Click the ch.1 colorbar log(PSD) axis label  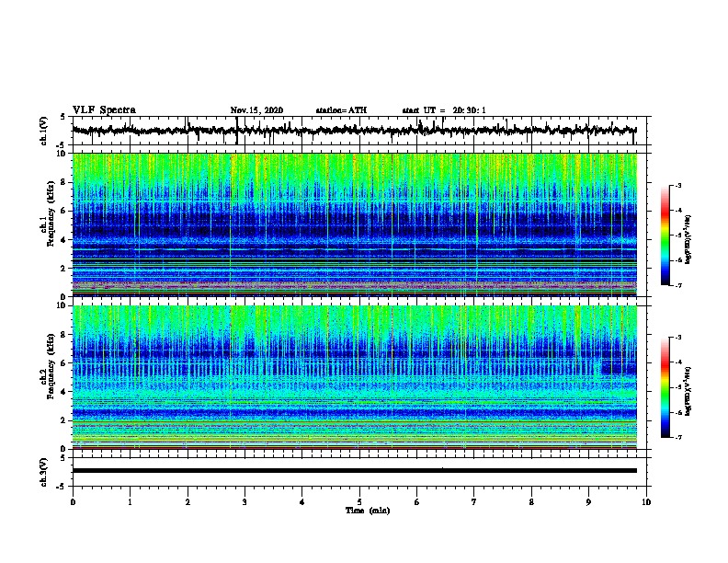coord(688,239)
